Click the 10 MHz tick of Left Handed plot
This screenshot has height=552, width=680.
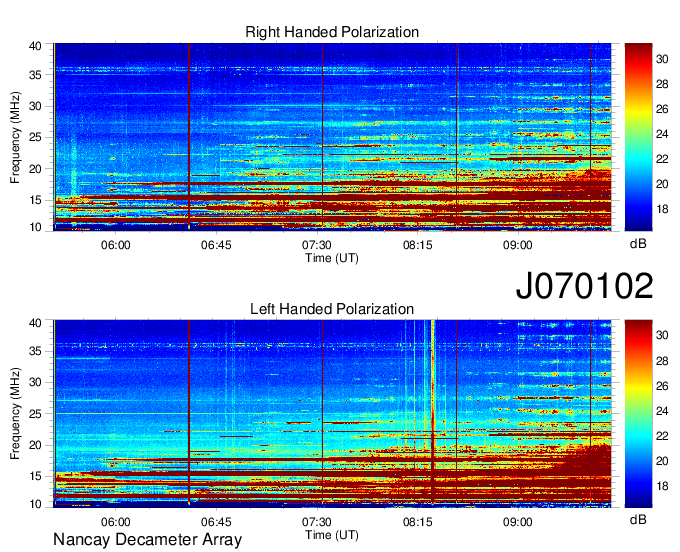tap(35, 504)
